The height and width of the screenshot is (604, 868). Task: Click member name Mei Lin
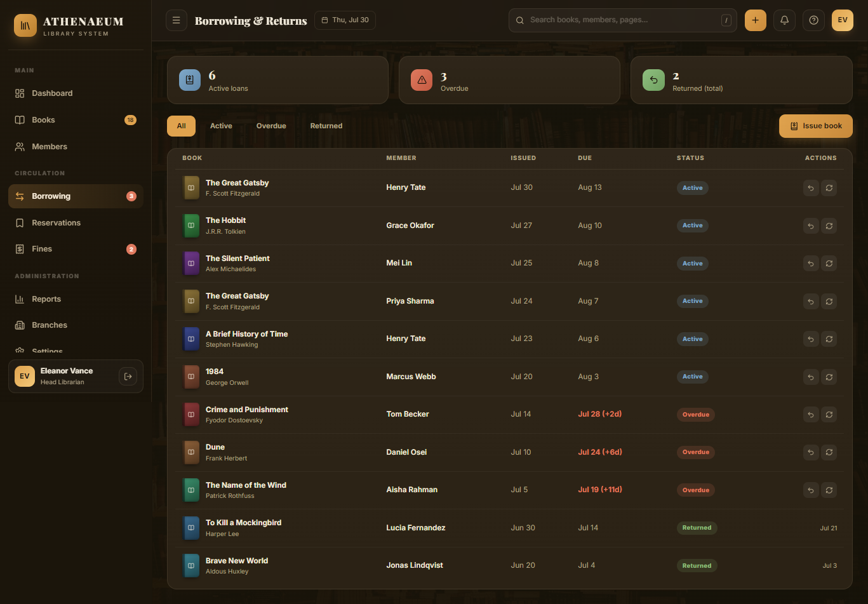coord(399,263)
